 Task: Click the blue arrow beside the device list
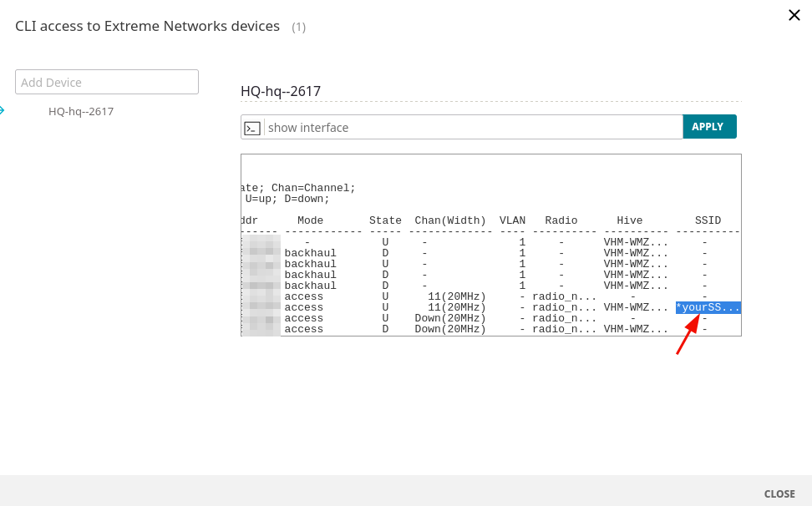[x=3, y=111]
